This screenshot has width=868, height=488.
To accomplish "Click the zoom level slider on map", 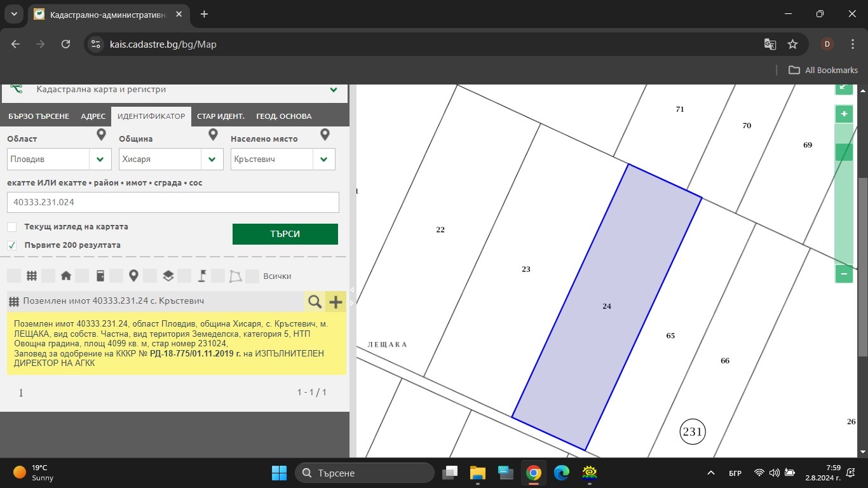I will click(x=844, y=194).
